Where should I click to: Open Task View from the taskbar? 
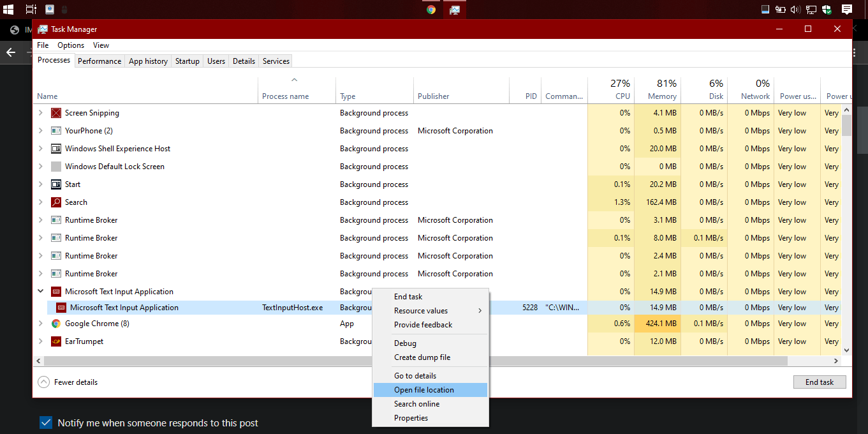coord(31,10)
